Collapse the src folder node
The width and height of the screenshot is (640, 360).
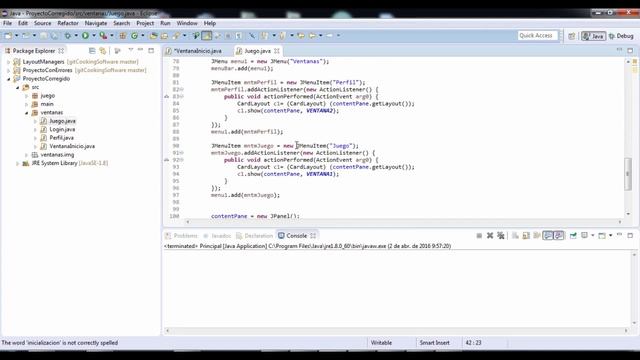tap(18, 87)
